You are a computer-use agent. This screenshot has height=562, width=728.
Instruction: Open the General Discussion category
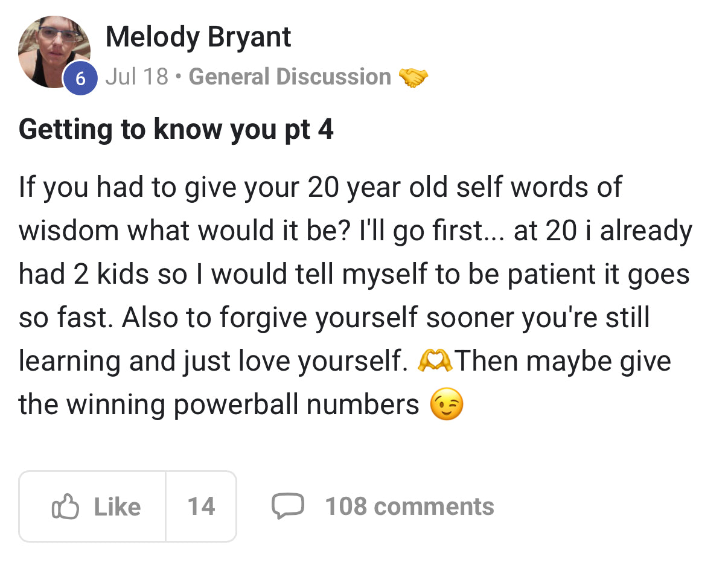tap(290, 77)
